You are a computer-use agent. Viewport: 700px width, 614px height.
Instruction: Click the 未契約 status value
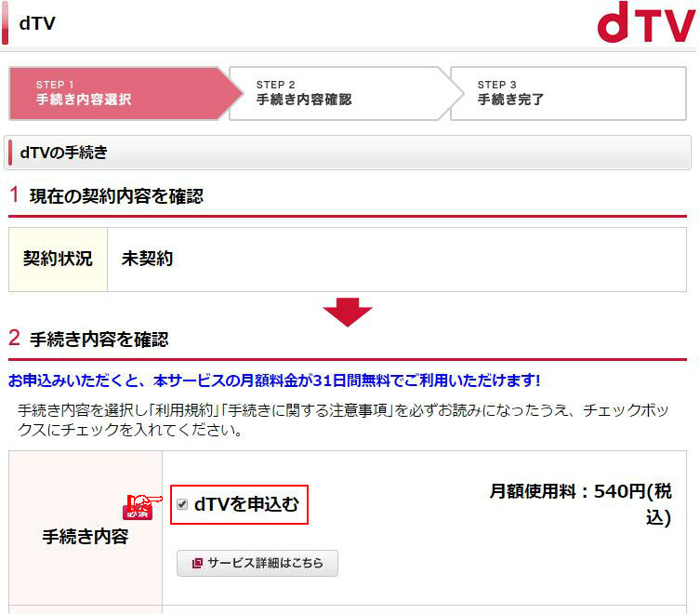tap(147, 259)
